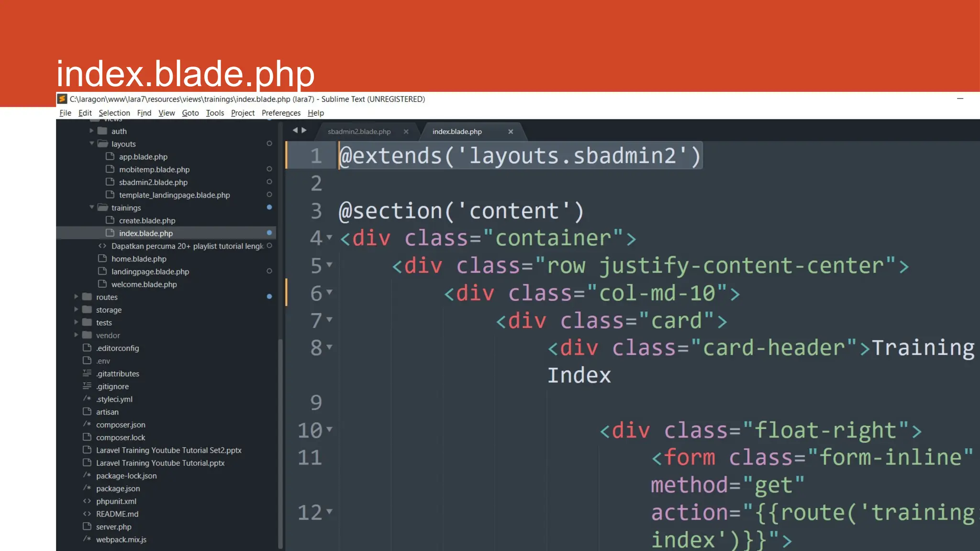The height and width of the screenshot is (551, 980).
Task: Open the Preferences menu
Action: 281,113
